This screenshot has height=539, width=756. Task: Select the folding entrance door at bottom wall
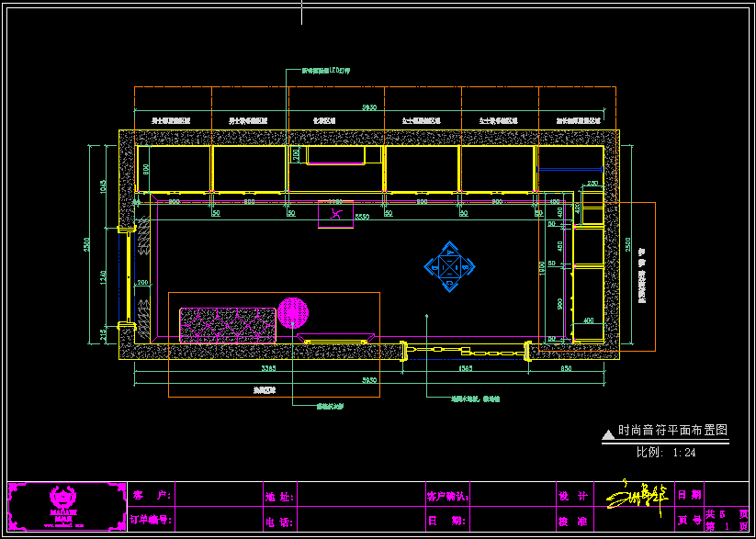click(x=466, y=351)
